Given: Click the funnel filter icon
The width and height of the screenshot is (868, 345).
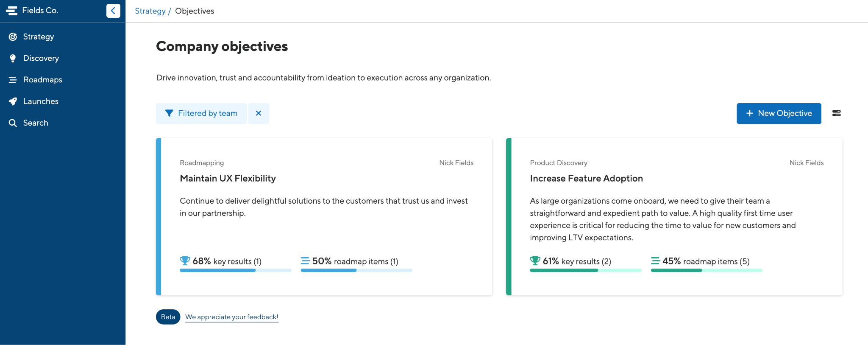Looking at the screenshot, I should [x=169, y=113].
